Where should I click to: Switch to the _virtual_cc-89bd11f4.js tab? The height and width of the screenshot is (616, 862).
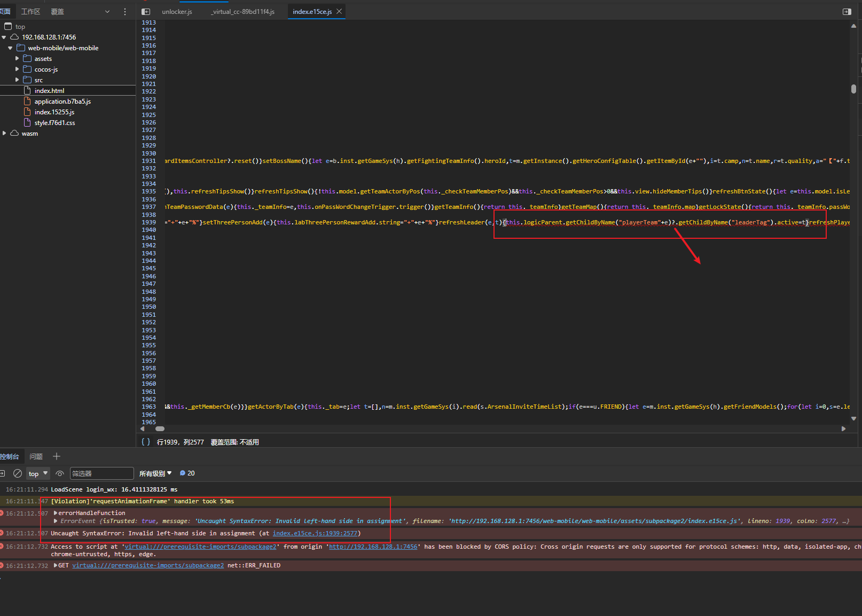[x=242, y=11]
